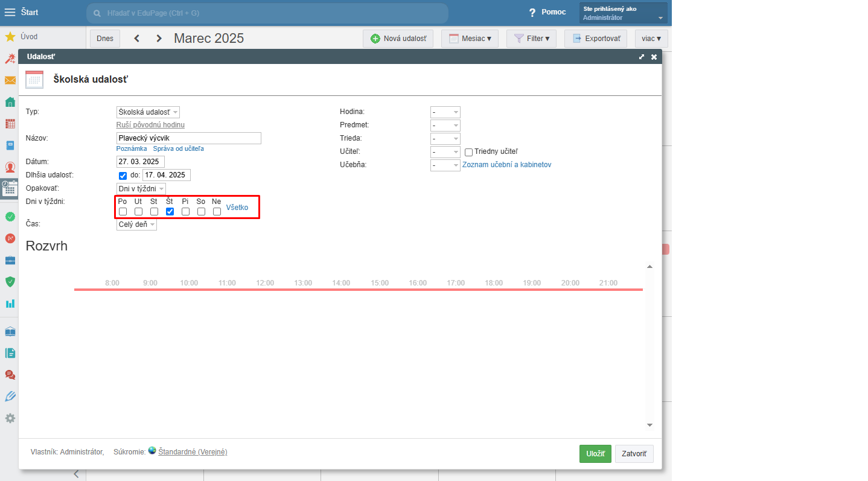Screen dimensions: 868x481
Task: Open the green shield icon in sidebar
Action: 10,282
